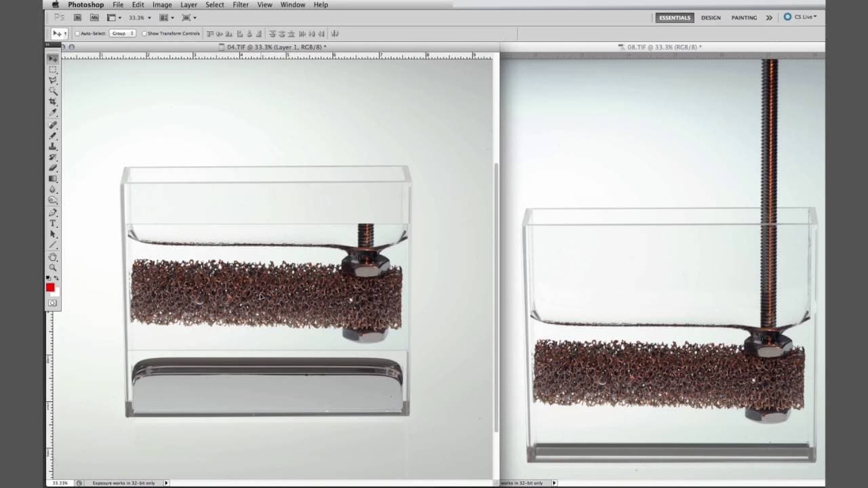
Task: Toggle Quick Mask mode icon
Action: point(52,303)
